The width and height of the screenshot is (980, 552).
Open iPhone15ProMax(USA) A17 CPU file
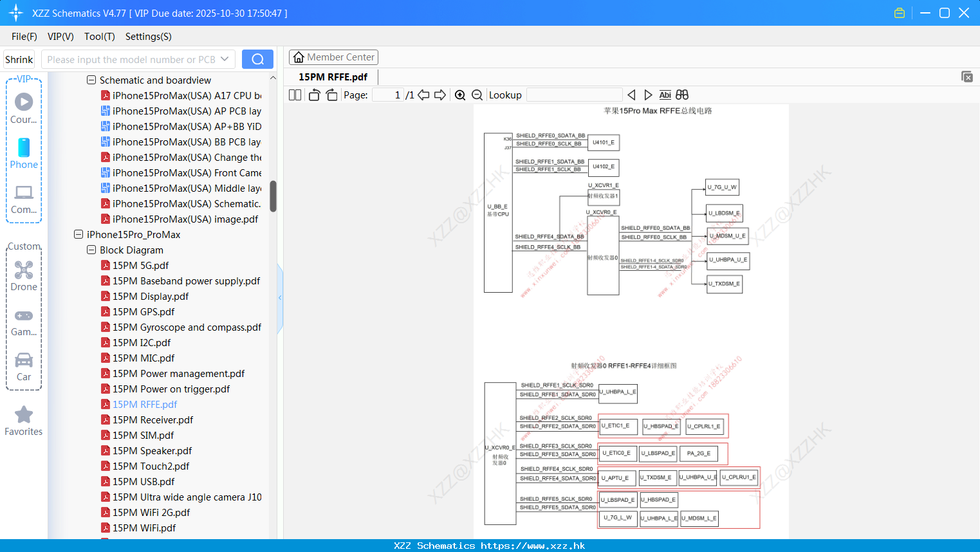coord(181,96)
